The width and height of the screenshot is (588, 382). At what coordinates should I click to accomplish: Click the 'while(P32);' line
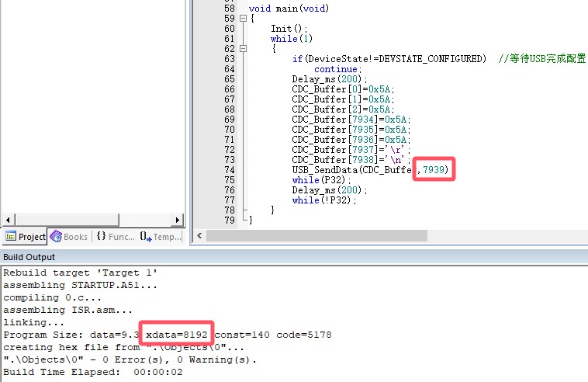coord(321,180)
